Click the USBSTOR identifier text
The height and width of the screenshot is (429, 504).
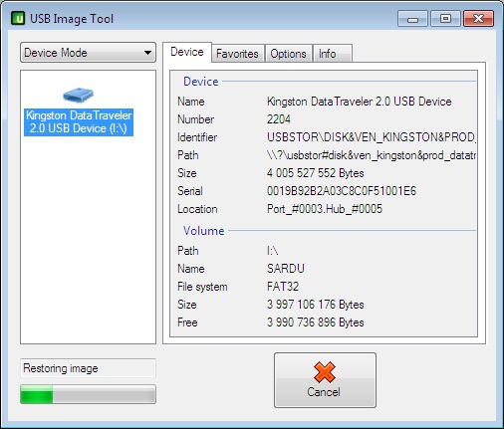point(372,137)
